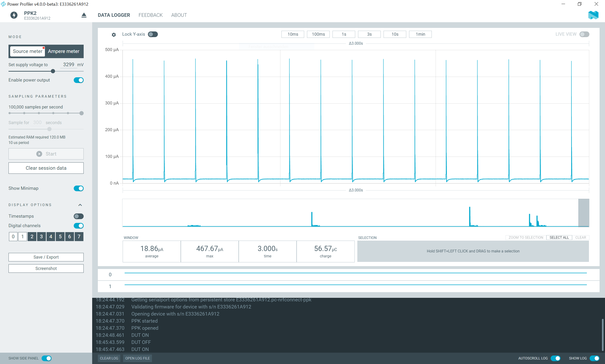Set time window to 10s
This screenshot has width=605, height=364.
[395, 34]
